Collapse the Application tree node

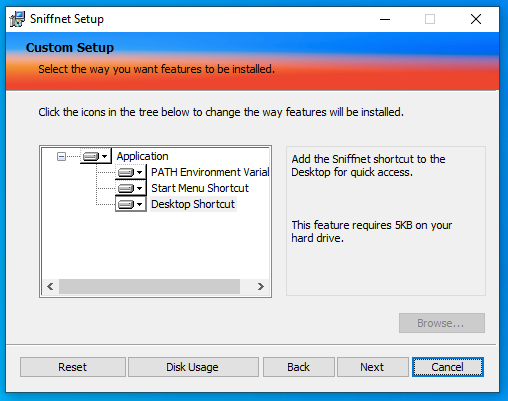click(61, 156)
